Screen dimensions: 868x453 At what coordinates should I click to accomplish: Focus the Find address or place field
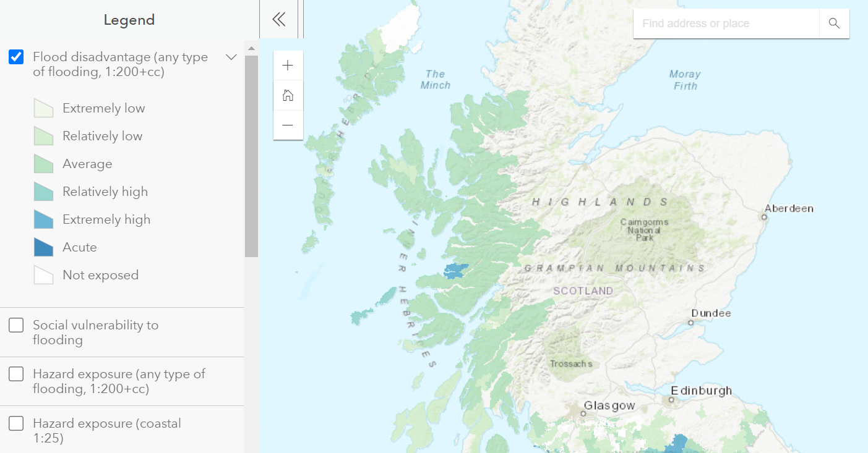pos(726,23)
